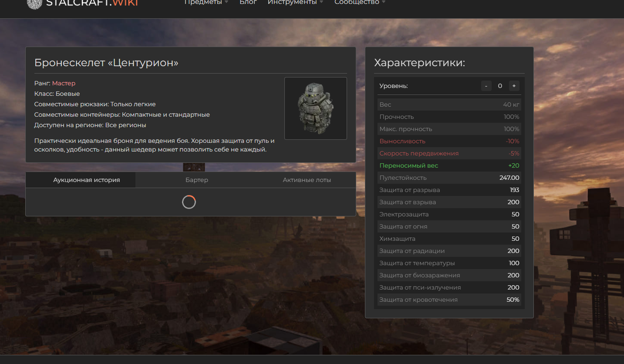Open the Активные лоты tab

click(307, 180)
